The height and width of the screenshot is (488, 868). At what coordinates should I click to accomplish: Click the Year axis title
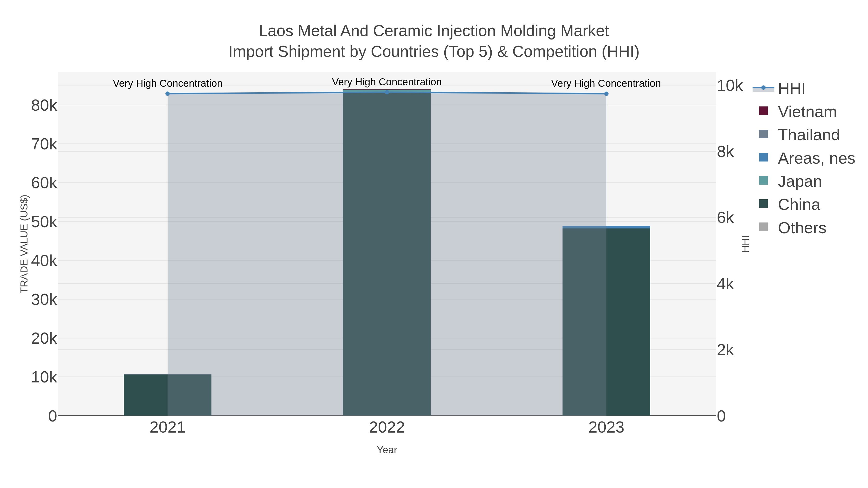tap(387, 450)
